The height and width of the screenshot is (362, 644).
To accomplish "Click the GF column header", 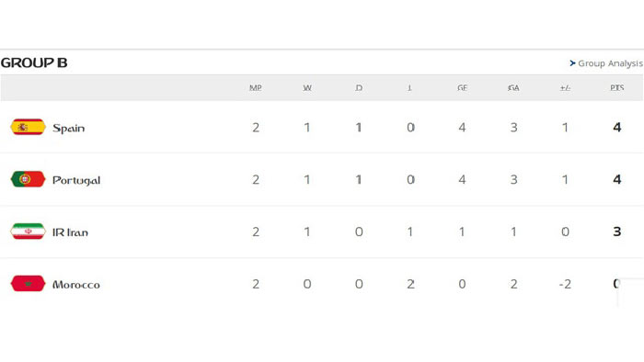I will tap(462, 87).
